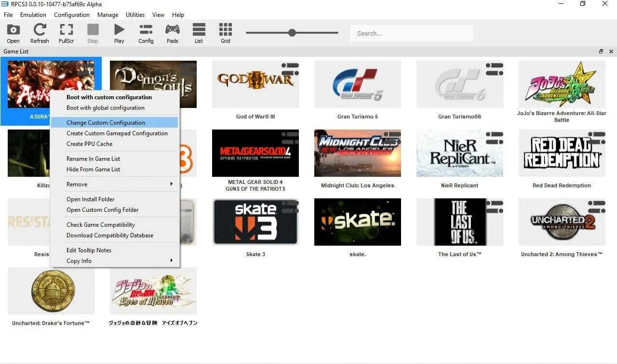Choose Open Custom Config Folder
This screenshot has width=617, height=364.
click(115, 210)
